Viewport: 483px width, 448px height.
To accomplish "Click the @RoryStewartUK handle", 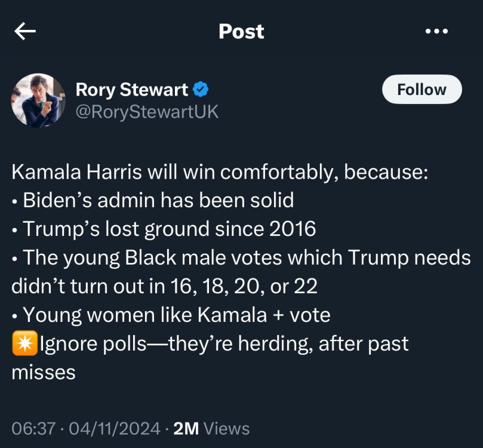I will coord(147,111).
